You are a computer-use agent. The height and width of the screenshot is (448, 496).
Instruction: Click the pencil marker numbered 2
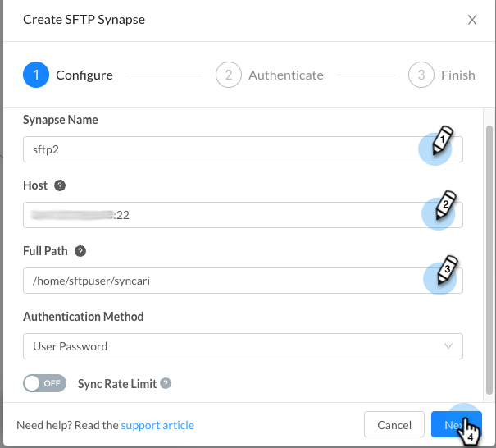click(446, 205)
